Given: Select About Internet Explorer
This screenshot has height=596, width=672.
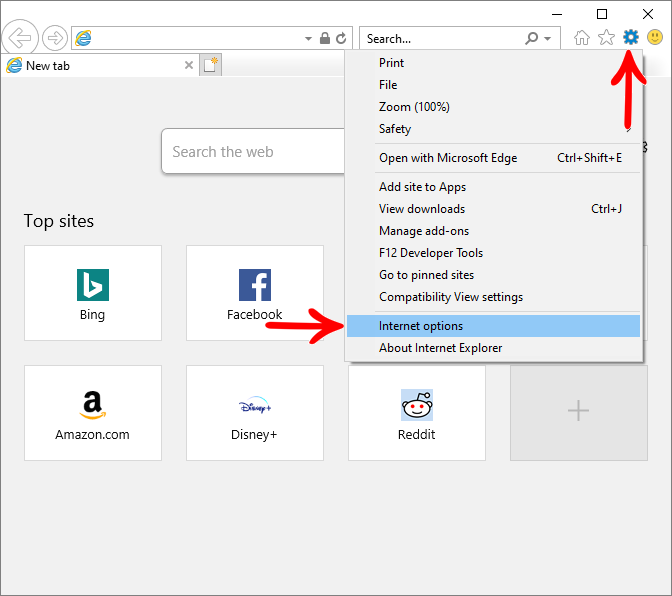Looking at the screenshot, I should (493, 348).
